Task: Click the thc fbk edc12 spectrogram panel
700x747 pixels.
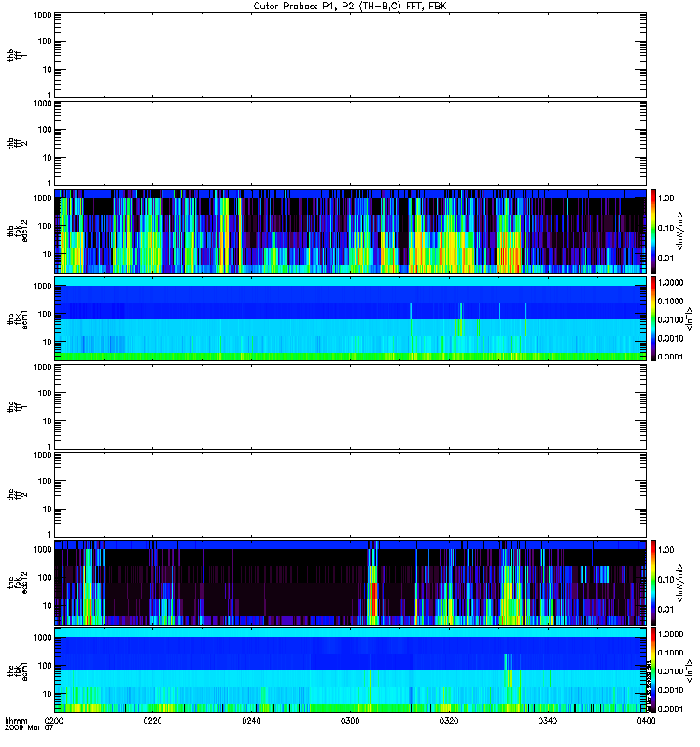Action: click(x=351, y=582)
